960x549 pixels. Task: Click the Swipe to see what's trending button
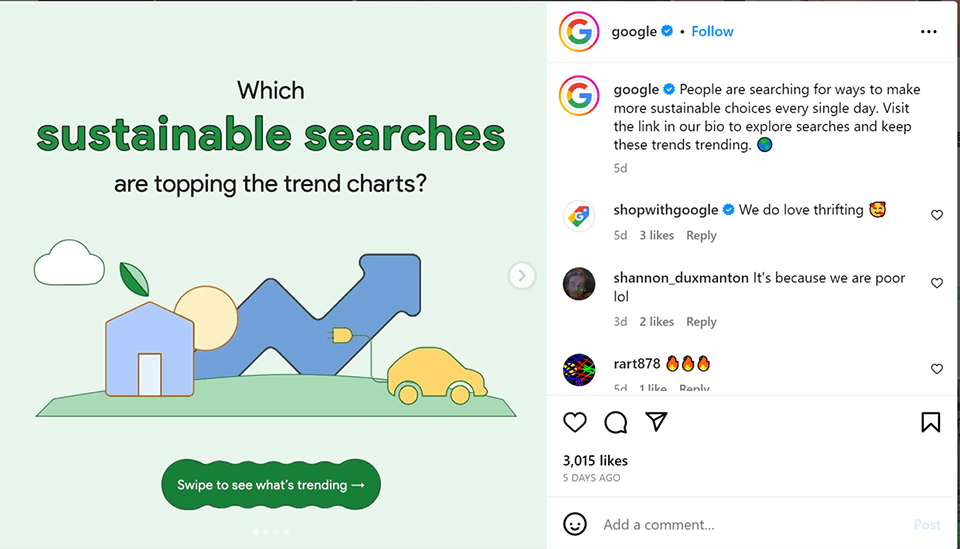(x=271, y=485)
